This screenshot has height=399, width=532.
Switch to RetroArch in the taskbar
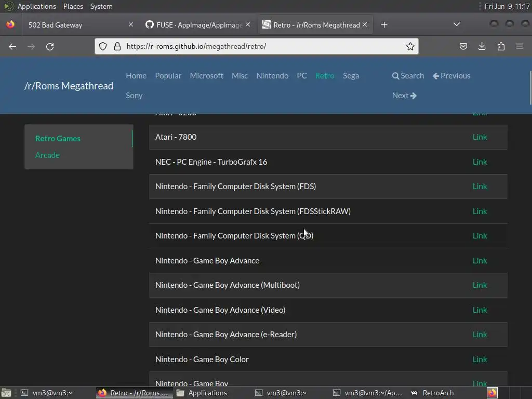433,393
